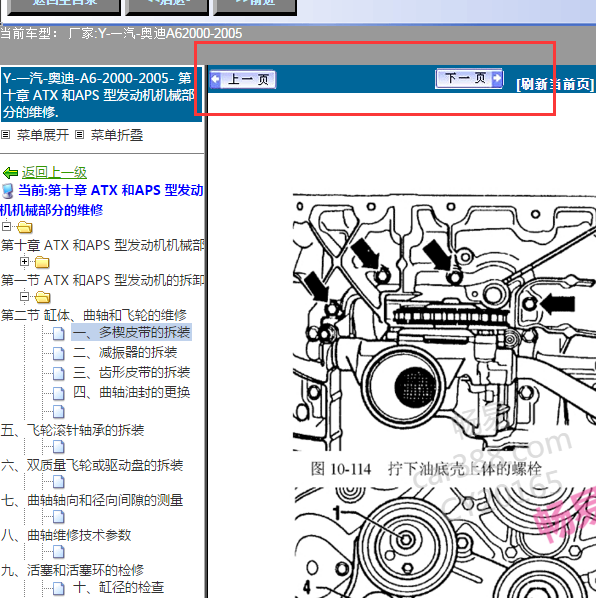Click the computer icon beside 当前 chapter

(x=8, y=191)
